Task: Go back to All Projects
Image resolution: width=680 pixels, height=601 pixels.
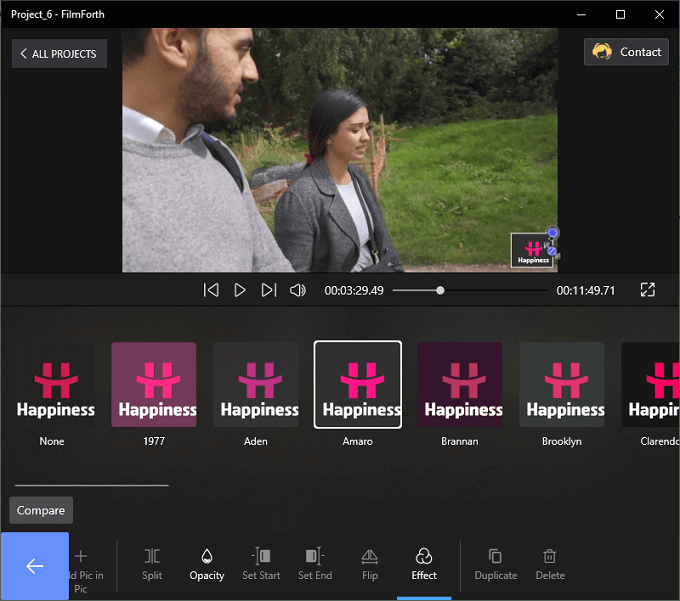Action: 59,54
